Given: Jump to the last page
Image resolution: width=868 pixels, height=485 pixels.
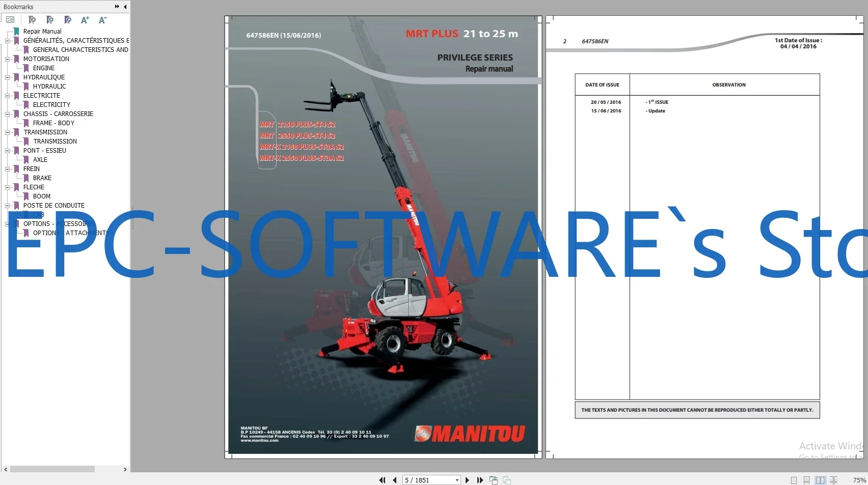Looking at the screenshot, I should pyautogui.click(x=480, y=480).
